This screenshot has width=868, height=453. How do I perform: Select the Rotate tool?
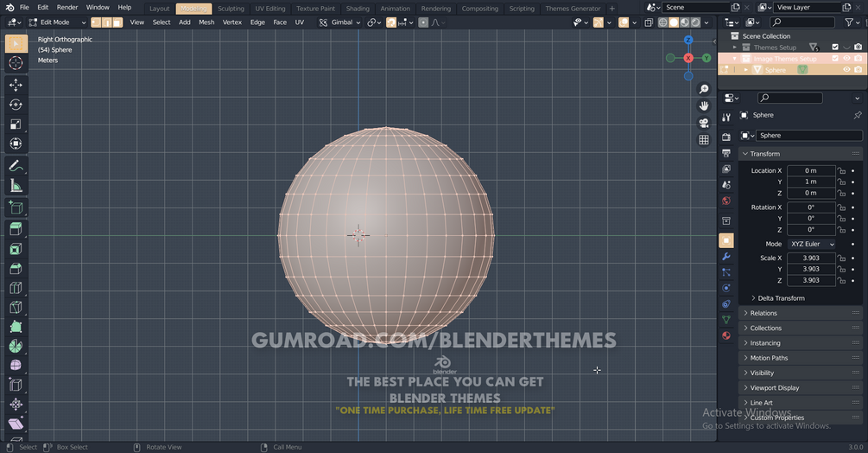coord(16,105)
